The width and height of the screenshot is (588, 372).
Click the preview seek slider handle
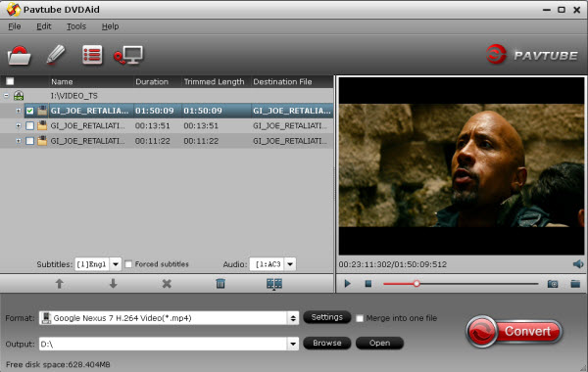(x=416, y=284)
